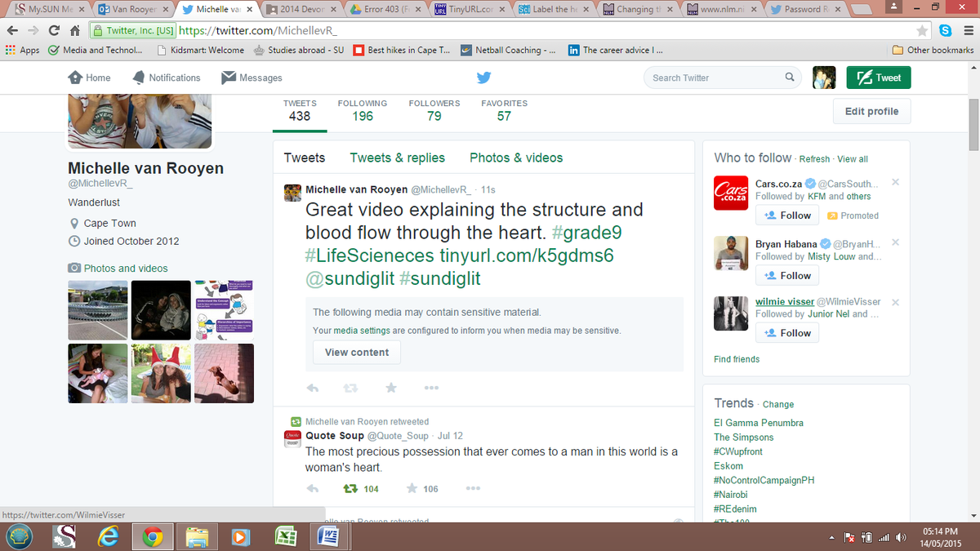Click the Twitter bird logo in navbar
The height and width of the screenshot is (551, 980).
coord(483,78)
